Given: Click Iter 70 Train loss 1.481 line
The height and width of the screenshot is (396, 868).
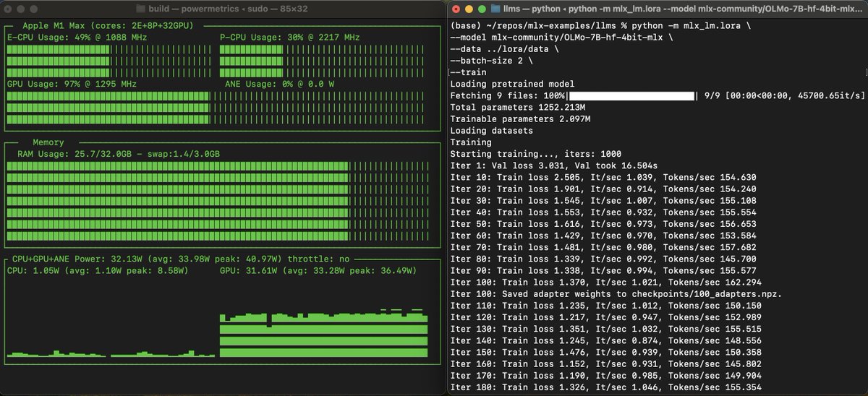Looking at the screenshot, I should coord(603,248).
